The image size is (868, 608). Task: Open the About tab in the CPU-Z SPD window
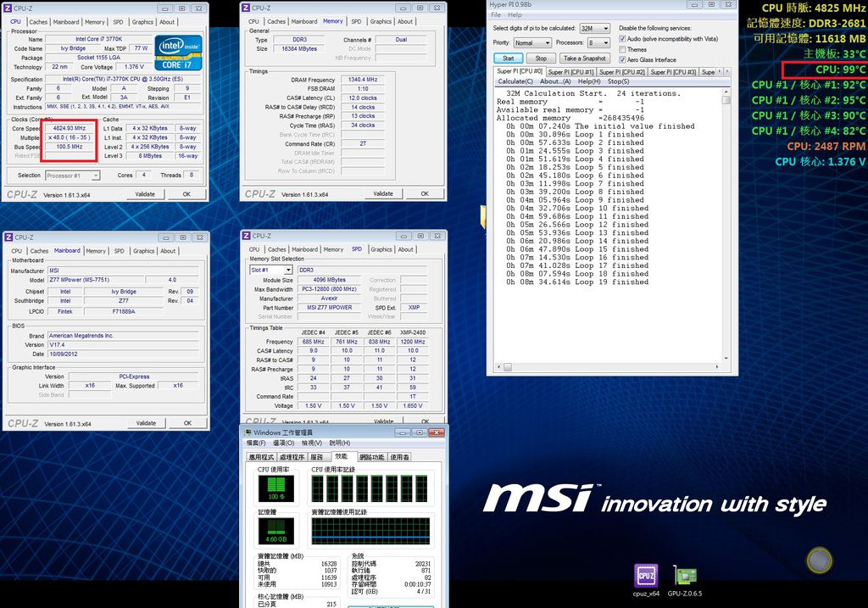click(x=406, y=250)
